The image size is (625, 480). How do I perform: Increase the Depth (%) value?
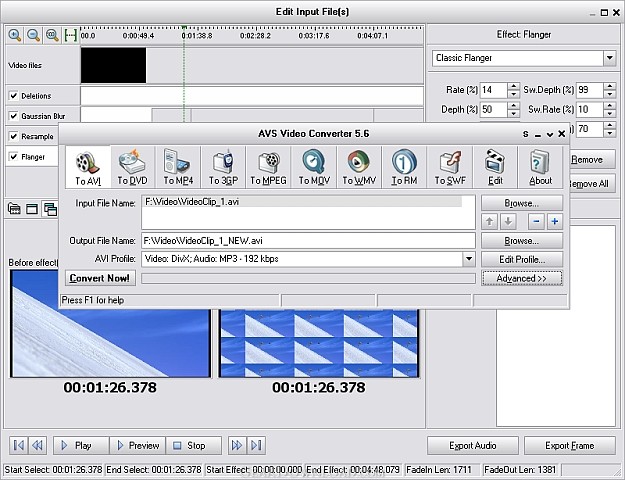point(514,106)
